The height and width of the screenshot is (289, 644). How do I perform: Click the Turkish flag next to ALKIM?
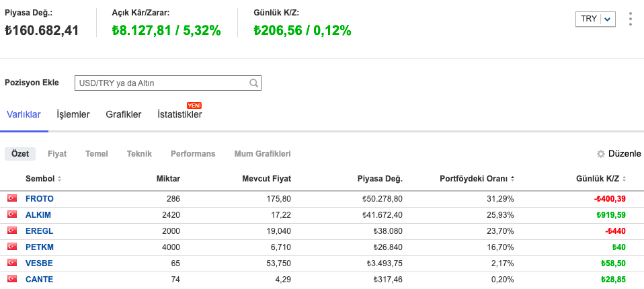11,215
